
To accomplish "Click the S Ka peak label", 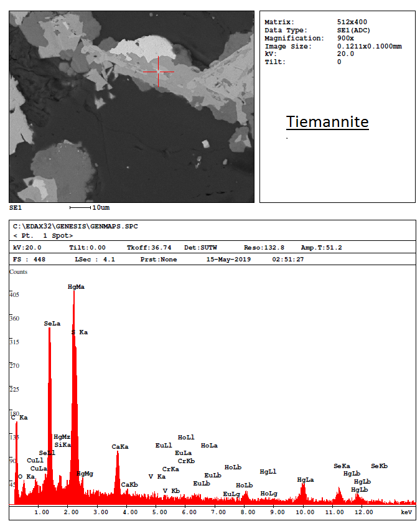I will 80,332.
